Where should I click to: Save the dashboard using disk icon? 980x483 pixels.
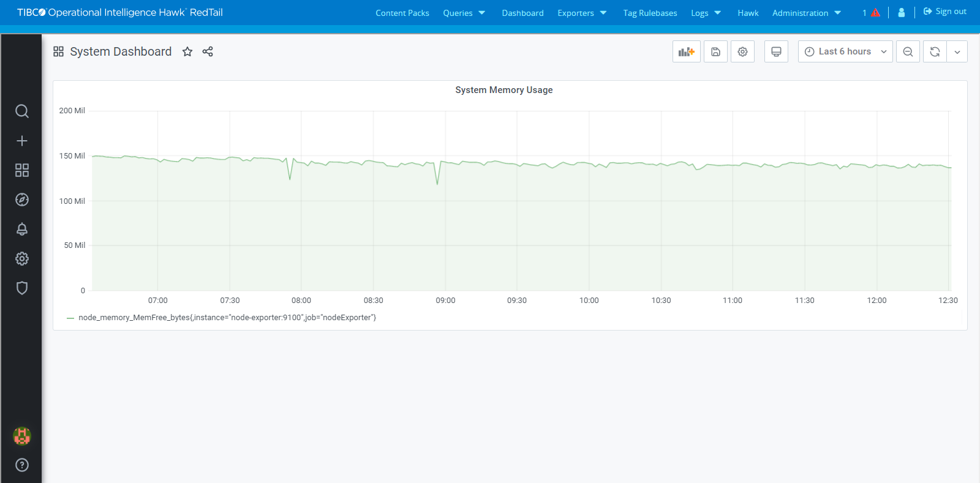(x=715, y=52)
